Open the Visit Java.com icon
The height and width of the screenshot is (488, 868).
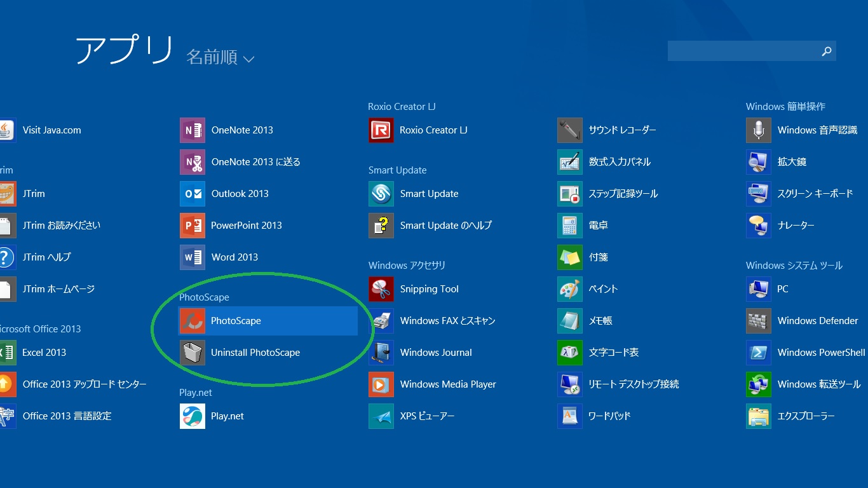pos(7,130)
